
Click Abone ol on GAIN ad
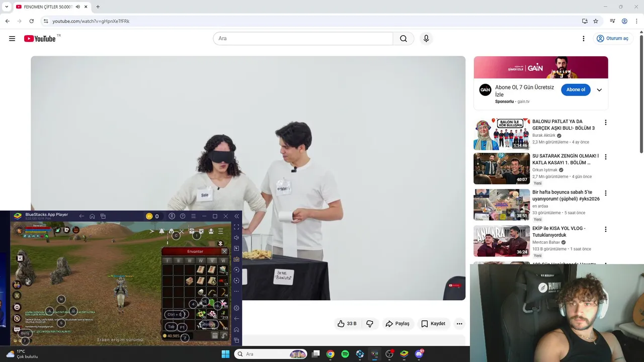click(x=576, y=90)
